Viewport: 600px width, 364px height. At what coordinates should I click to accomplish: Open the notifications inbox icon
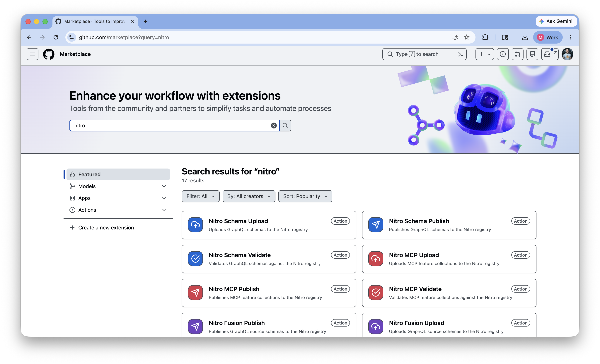[x=547, y=54]
